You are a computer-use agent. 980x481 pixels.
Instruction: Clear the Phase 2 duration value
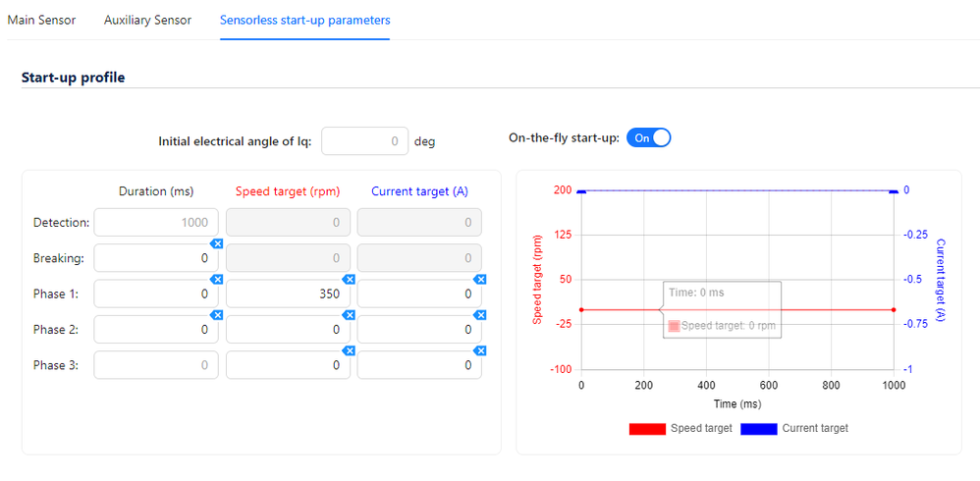(218, 315)
